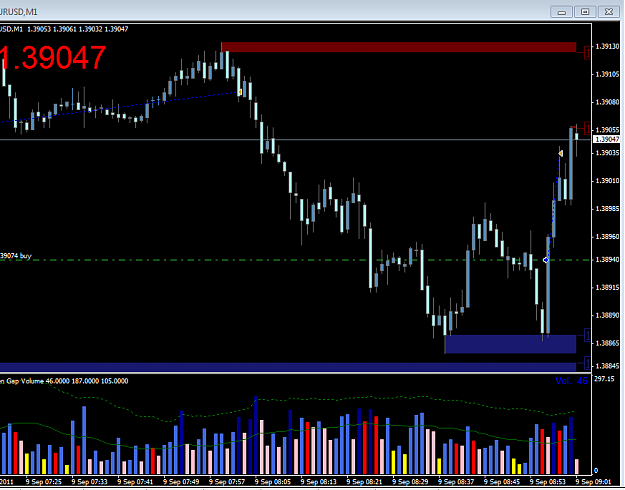Select the OHLC readout 1.39053 1.39061 1.39032 1.39047
The height and width of the screenshot is (490, 625).
pos(79,29)
